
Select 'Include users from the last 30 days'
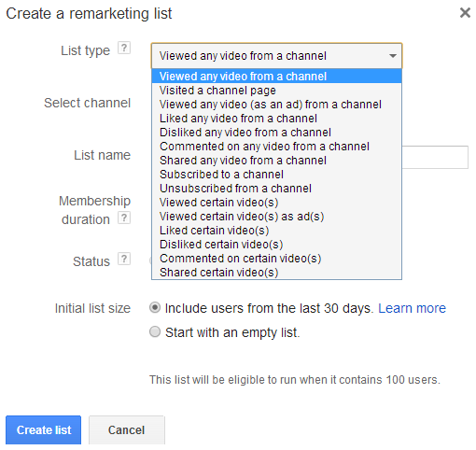point(155,308)
